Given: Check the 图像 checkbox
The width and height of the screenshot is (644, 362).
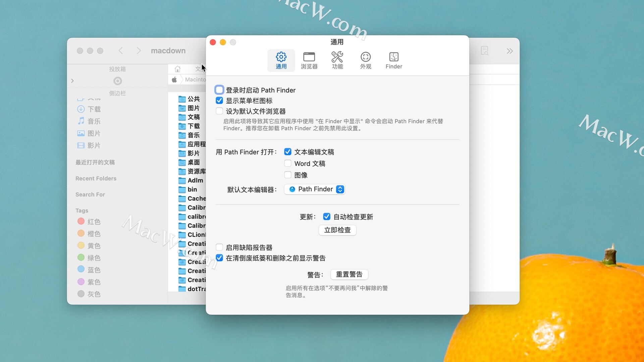Looking at the screenshot, I should (x=288, y=175).
